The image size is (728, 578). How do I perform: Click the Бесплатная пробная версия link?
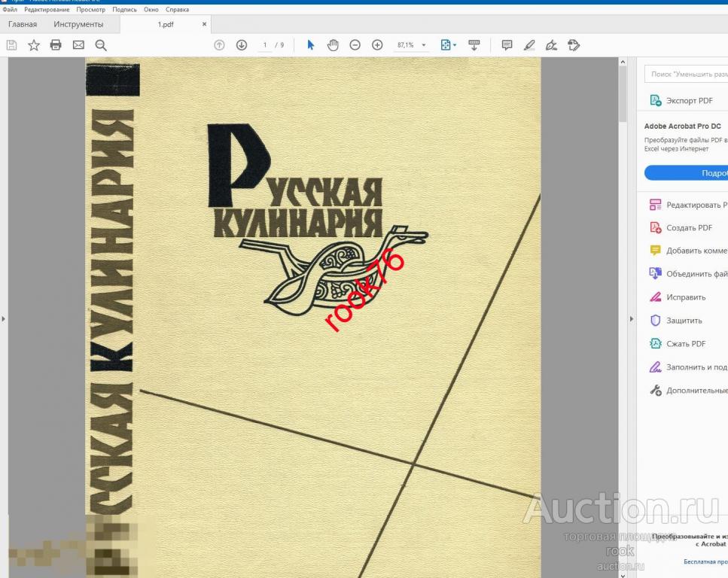(705, 561)
